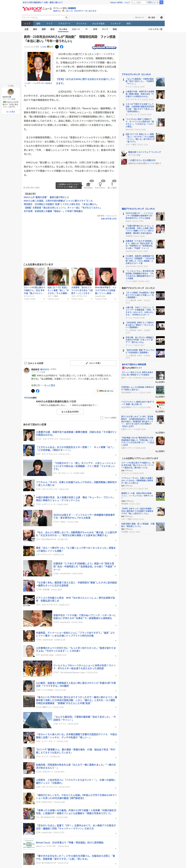The height and width of the screenshot is (868, 186).
Task: Open the 速報 tab
Action: tap(38, 24)
